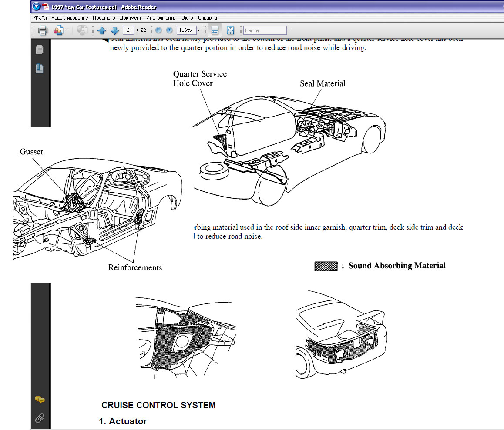This screenshot has height=430, width=504.
Task: Open the Attachments paperclip panel
Action: coord(40,418)
